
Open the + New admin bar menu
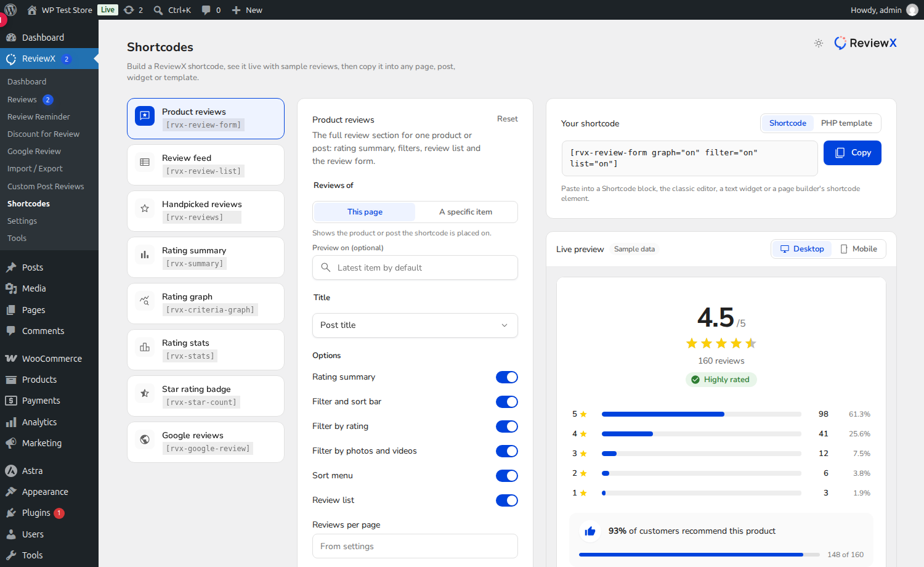point(247,10)
